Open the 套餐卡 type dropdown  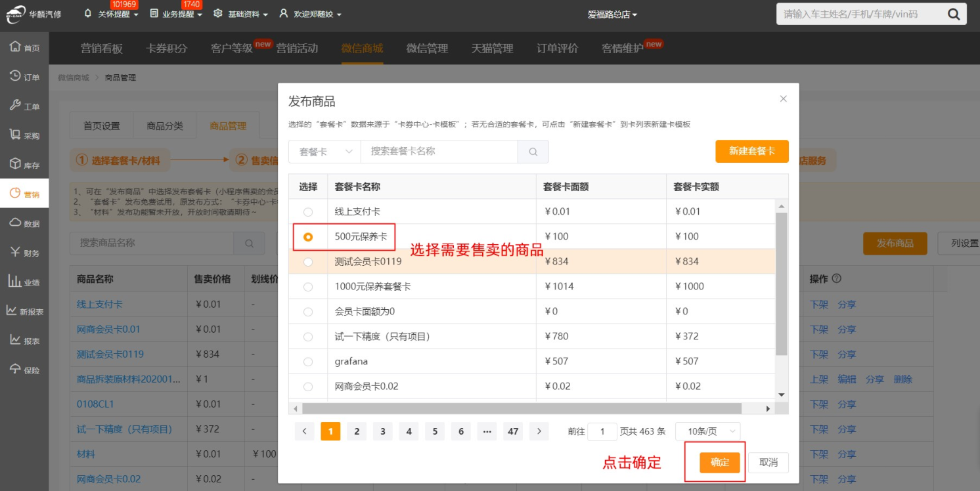[x=324, y=152]
